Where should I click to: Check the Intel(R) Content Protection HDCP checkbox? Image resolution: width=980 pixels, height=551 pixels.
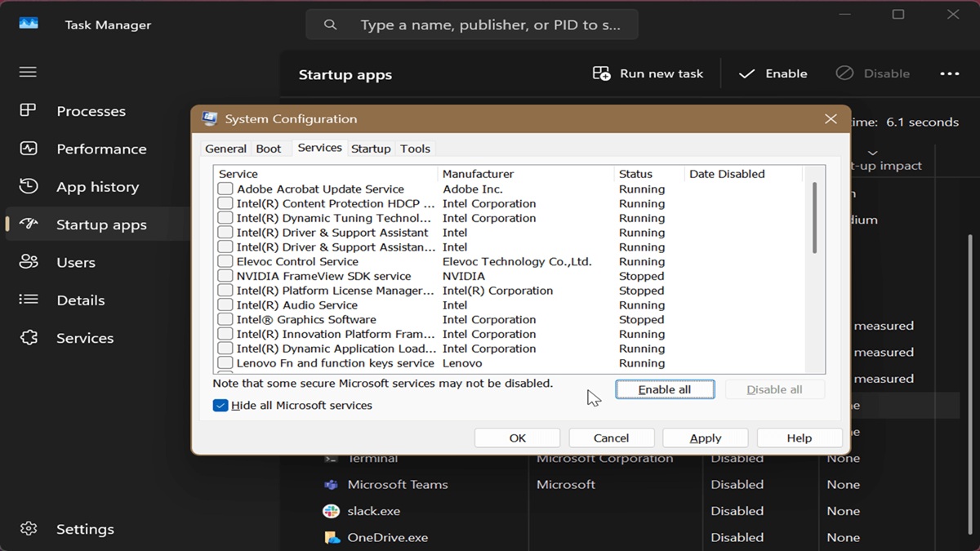tap(225, 203)
